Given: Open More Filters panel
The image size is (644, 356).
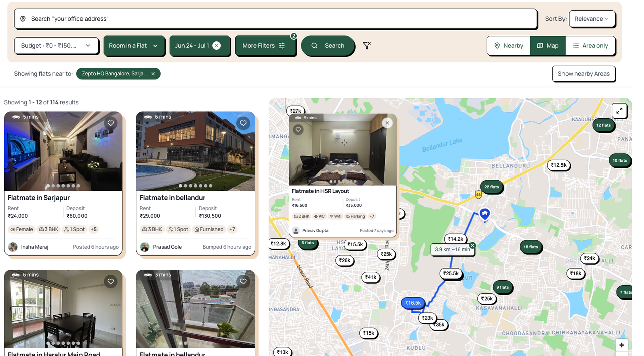Looking at the screenshot, I should point(265,46).
